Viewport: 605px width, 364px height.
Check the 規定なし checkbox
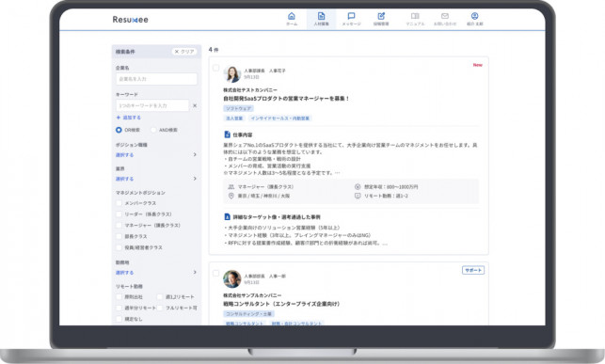[x=119, y=319]
